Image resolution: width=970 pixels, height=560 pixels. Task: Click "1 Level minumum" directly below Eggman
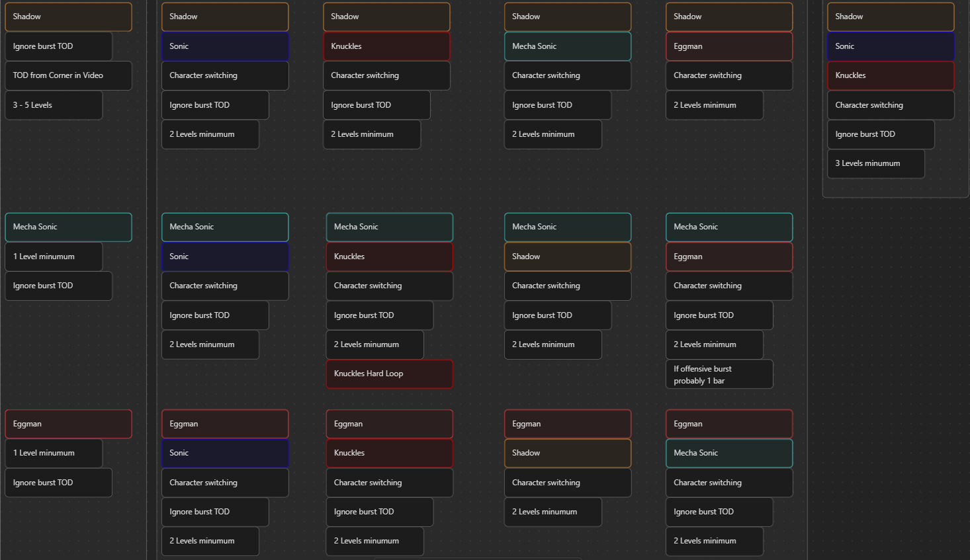coord(54,453)
